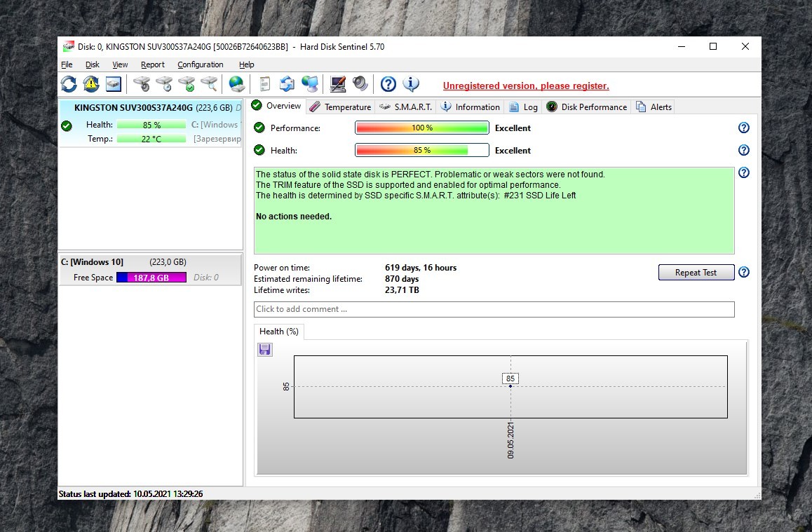Switch to the Temperature tab
Viewport: 812px width, 532px height.
click(x=341, y=107)
